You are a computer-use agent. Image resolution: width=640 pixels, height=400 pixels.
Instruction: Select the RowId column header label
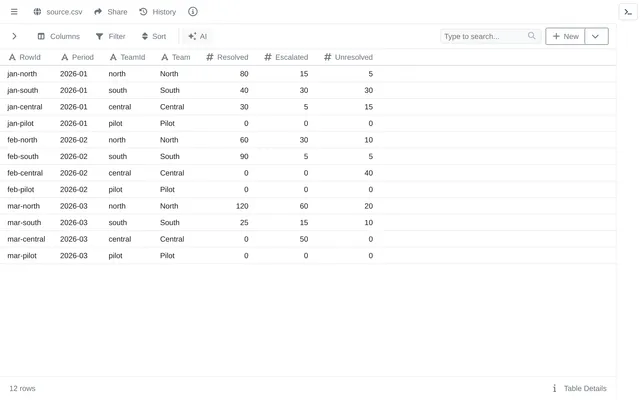pos(30,57)
